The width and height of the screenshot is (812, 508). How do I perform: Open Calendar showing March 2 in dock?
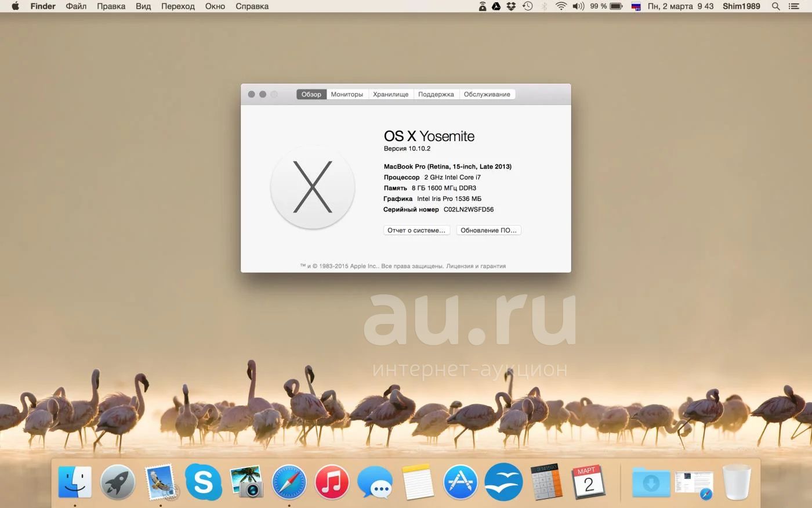pos(589,482)
